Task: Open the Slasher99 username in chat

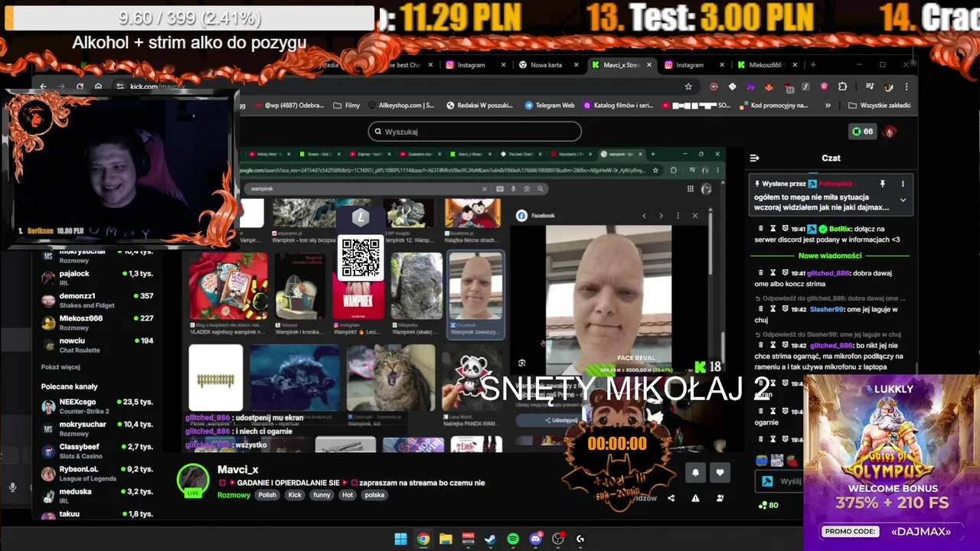Action: point(826,309)
